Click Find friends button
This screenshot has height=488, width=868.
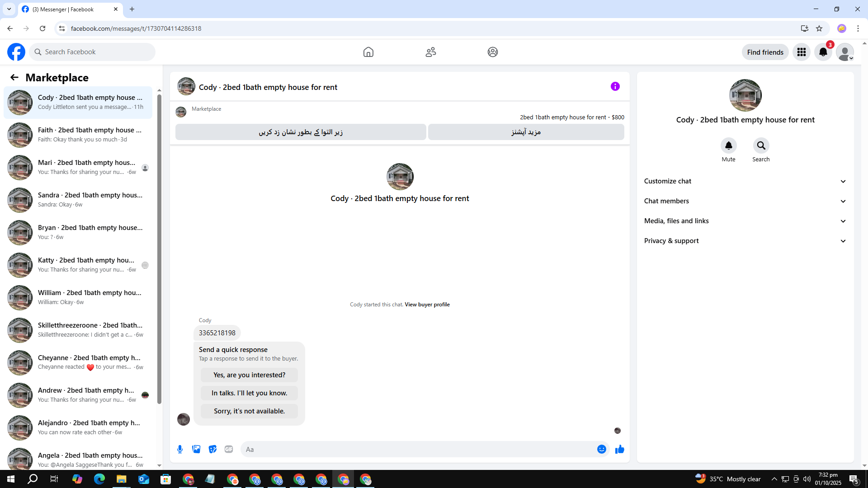tap(765, 52)
